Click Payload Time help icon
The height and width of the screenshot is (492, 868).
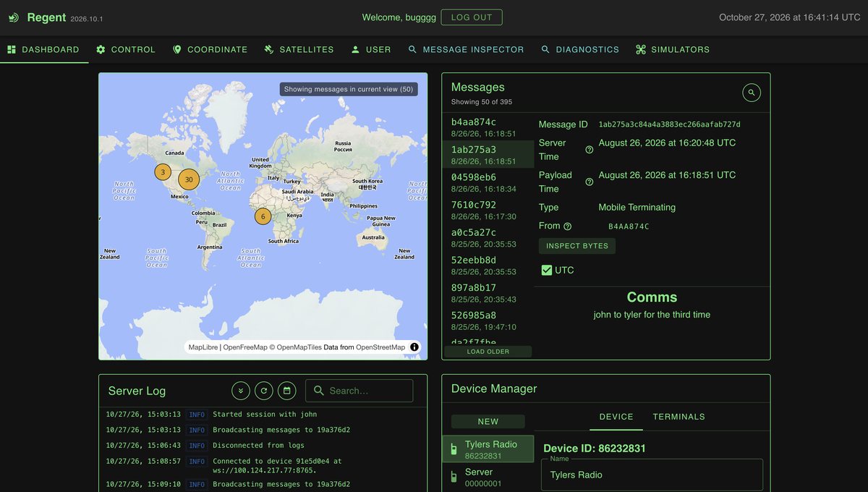(589, 182)
